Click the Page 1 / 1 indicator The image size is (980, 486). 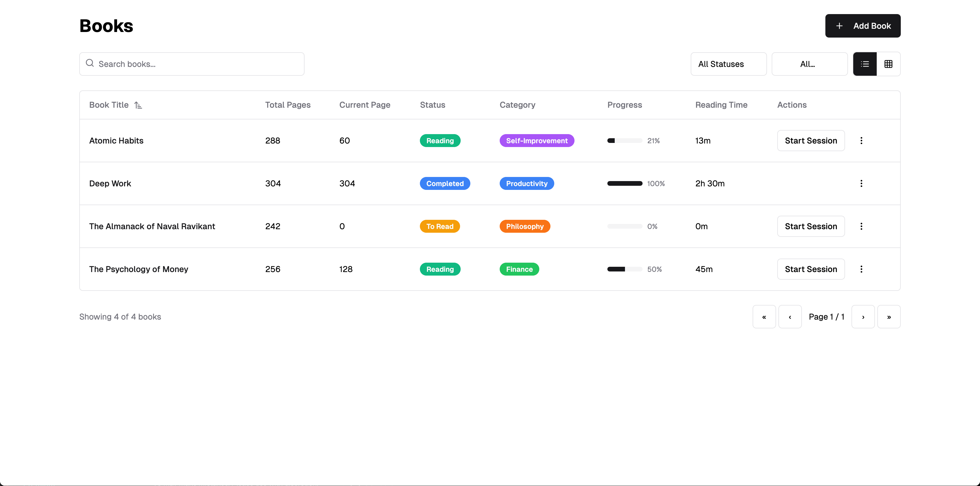pos(826,317)
